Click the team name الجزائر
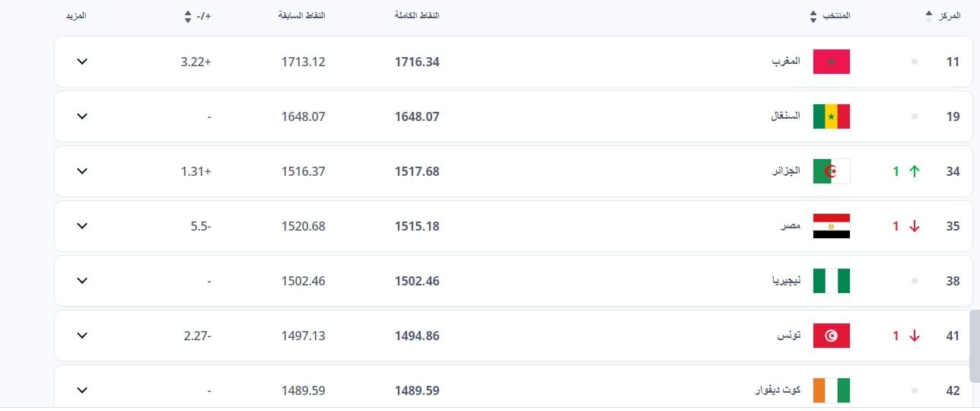This screenshot has width=980, height=411. (x=785, y=171)
